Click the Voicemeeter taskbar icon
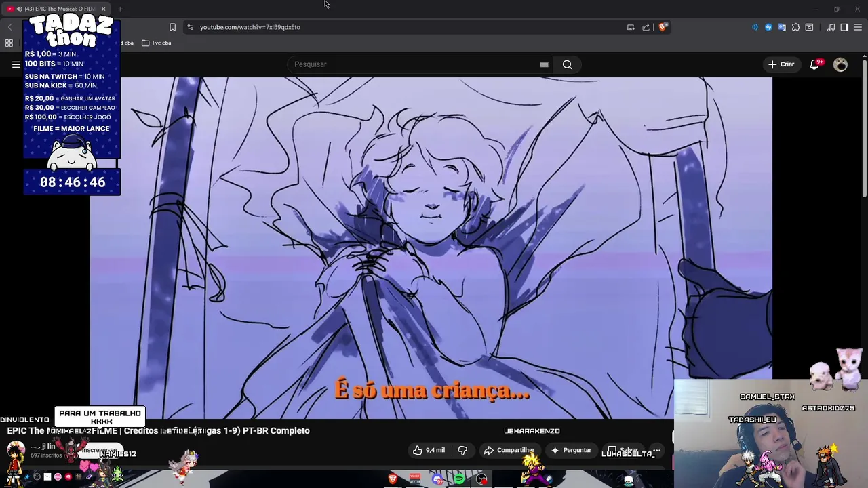This screenshot has height=488, width=868. [415, 480]
